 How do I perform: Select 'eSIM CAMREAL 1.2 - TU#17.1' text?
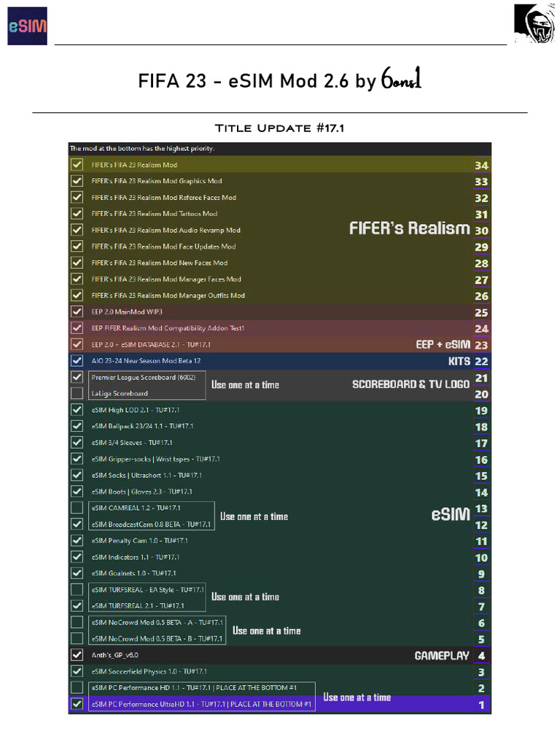tap(136, 508)
